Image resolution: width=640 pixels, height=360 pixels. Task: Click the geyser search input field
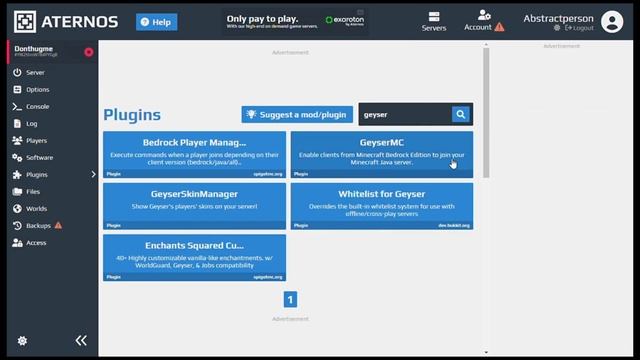coord(406,115)
